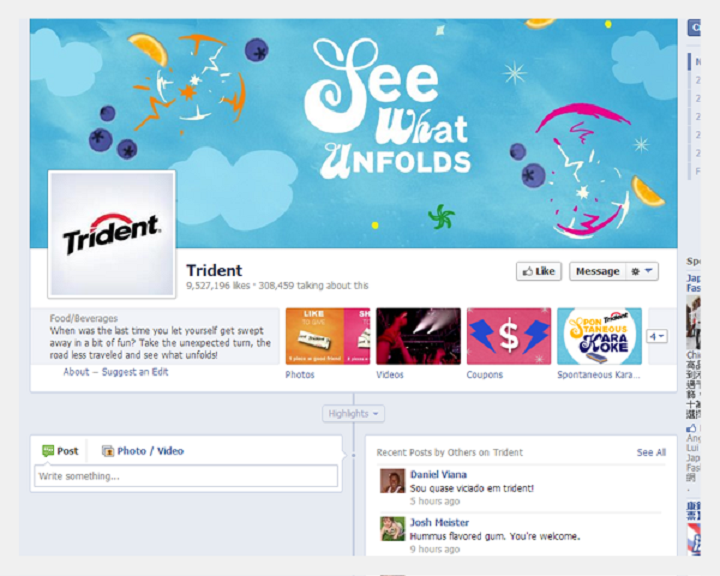Click the 'Sou quase viciado em trident!' post
Viewport: 720px width, 576px height.
tap(472, 488)
